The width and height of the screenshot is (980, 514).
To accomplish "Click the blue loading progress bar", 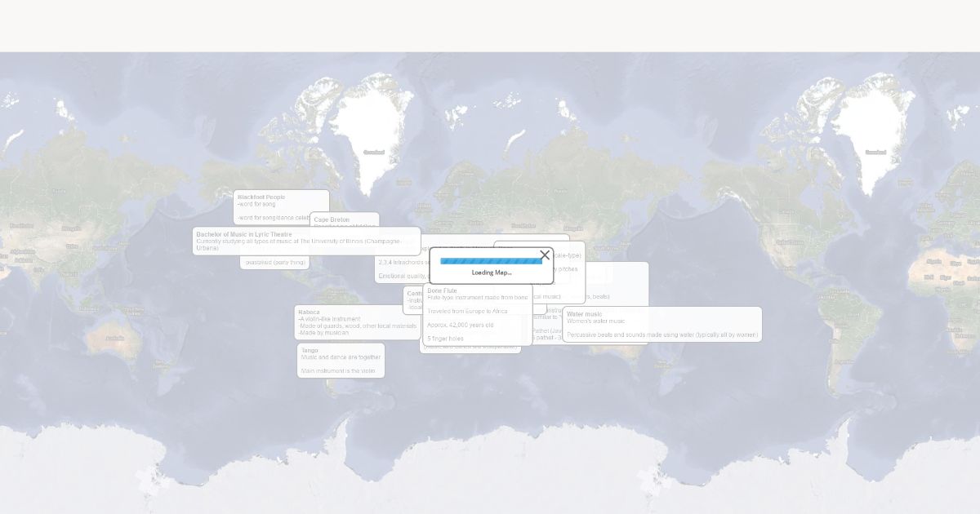I will (x=491, y=261).
